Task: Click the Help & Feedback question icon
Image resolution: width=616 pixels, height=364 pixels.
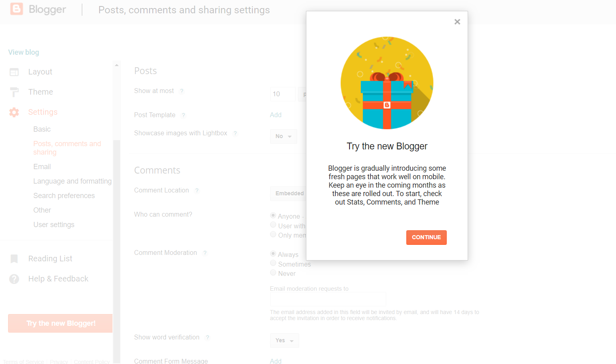Action: click(x=14, y=279)
